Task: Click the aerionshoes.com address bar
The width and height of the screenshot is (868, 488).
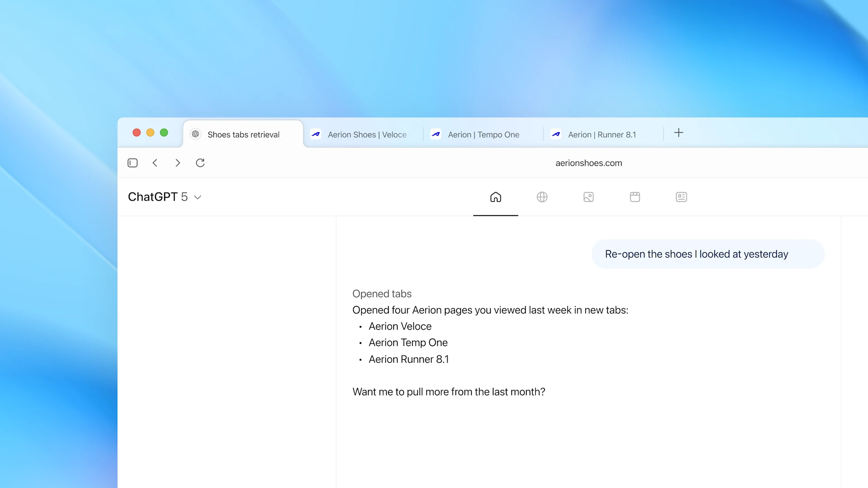Action: point(589,163)
